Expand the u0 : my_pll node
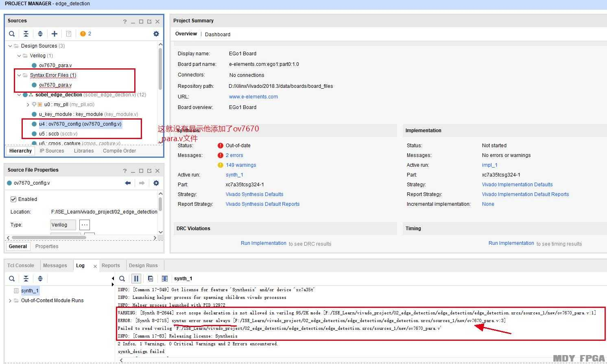 tap(28, 105)
